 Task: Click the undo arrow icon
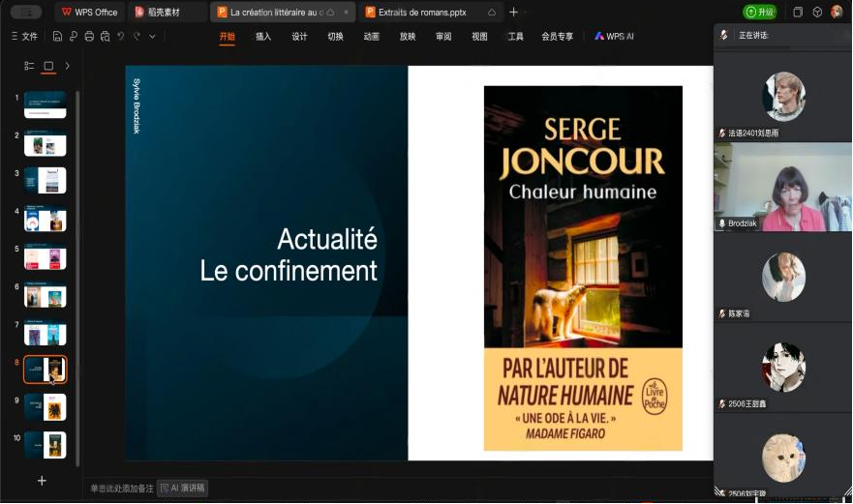(121, 37)
